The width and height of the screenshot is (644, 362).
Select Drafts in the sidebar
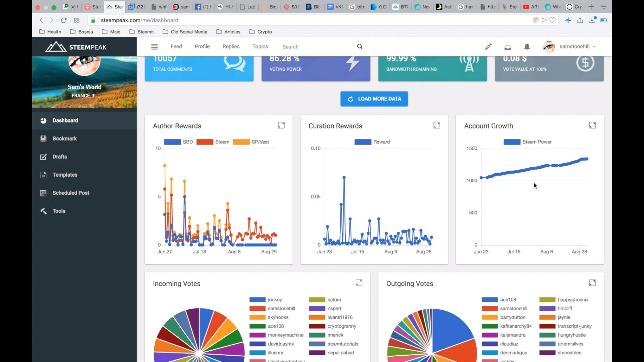(59, 157)
